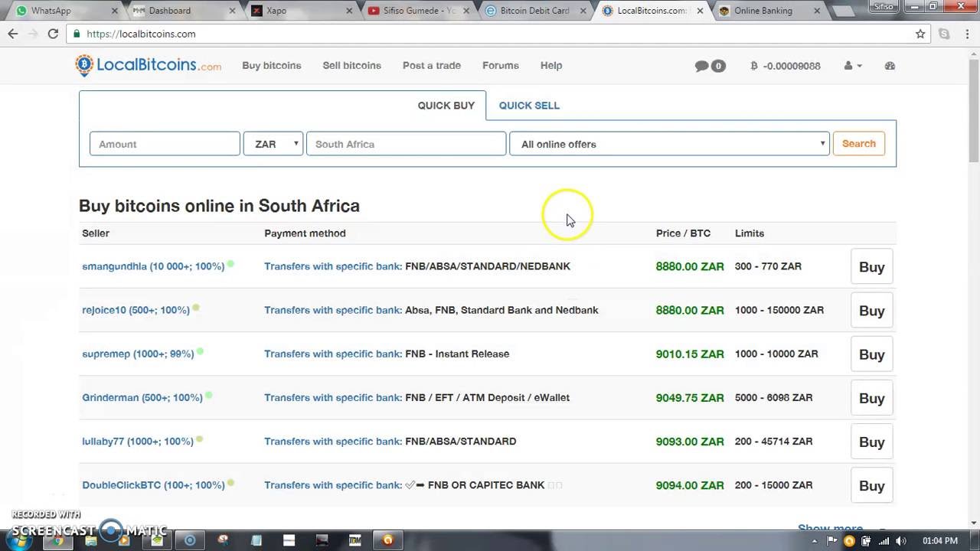The image size is (980, 551).
Task: Open seller DoubleClickBTC profile
Action: 153,484
